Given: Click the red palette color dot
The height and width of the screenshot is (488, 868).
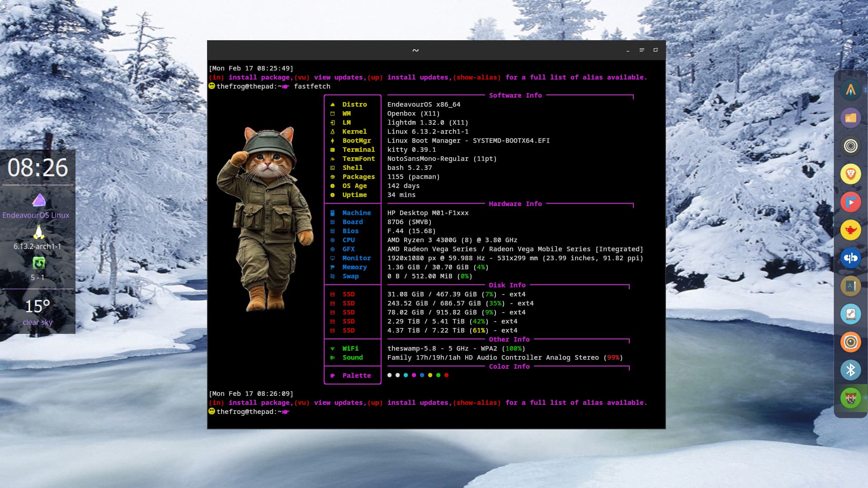Looking at the screenshot, I should click(x=447, y=375).
